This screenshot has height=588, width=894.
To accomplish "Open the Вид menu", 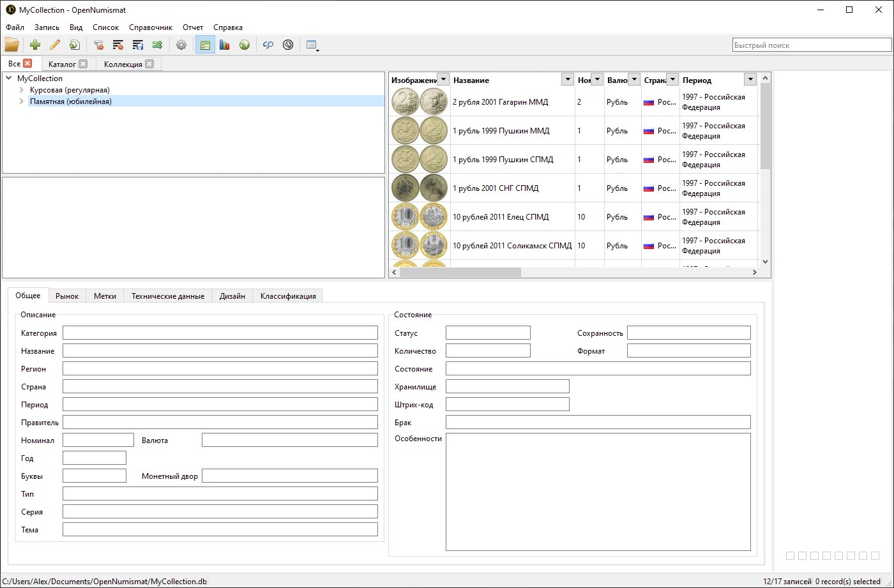I will pyautogui.click(x=76, y=27).
